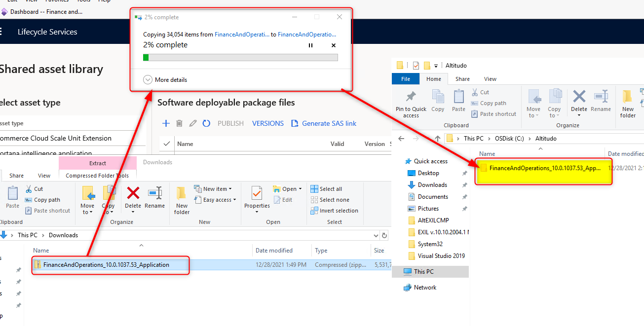The height and width of the screenshot is (326, 644).
Task: Click the refresh icon next to the pencil
Action: (x=206, y=123)
